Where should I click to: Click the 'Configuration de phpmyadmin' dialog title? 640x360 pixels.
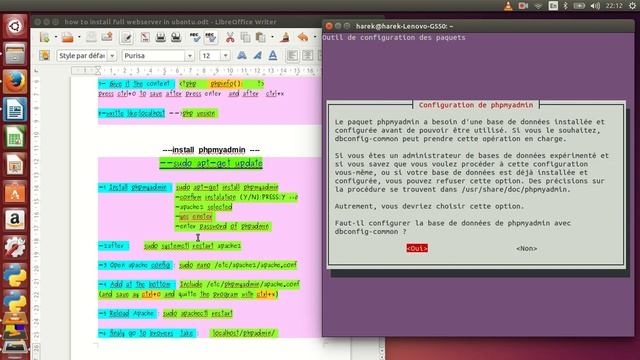[x=476, y=105]
